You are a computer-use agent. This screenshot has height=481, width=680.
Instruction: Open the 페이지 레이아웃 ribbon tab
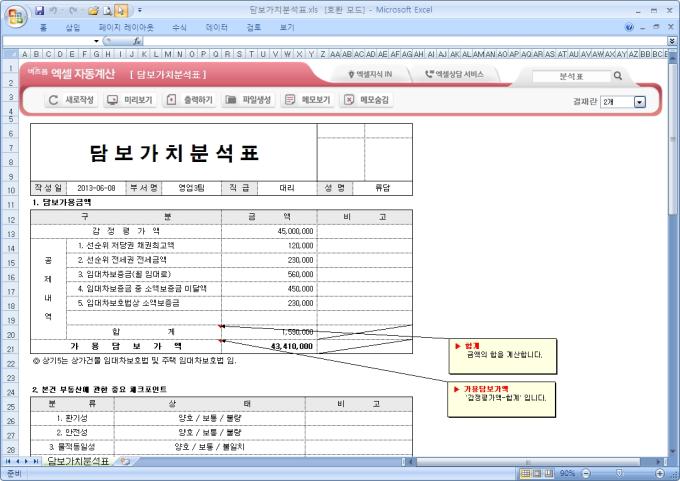[126, 28]
